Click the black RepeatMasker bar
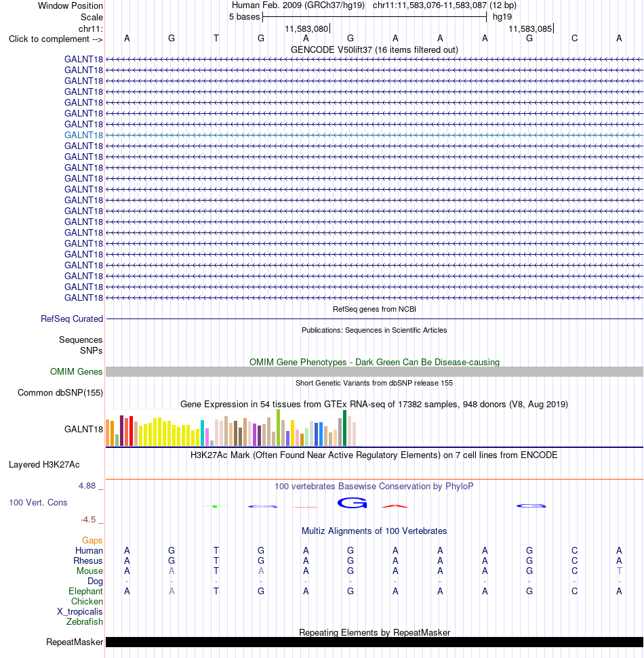This screenshot has width=644, height=658. pyautogui.click(x=374, y=642)
